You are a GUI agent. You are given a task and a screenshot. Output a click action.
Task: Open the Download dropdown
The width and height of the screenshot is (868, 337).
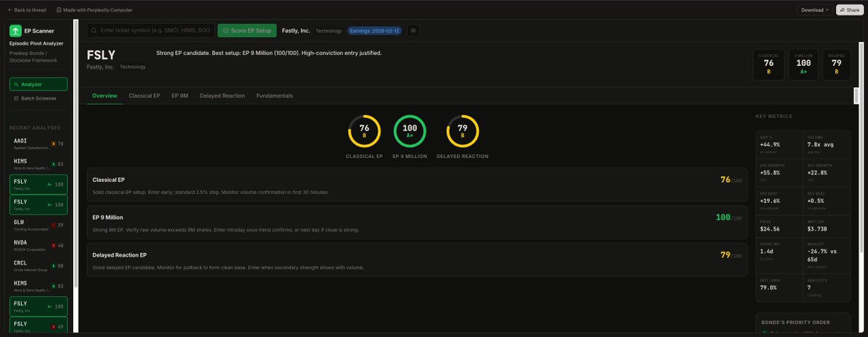815,10
